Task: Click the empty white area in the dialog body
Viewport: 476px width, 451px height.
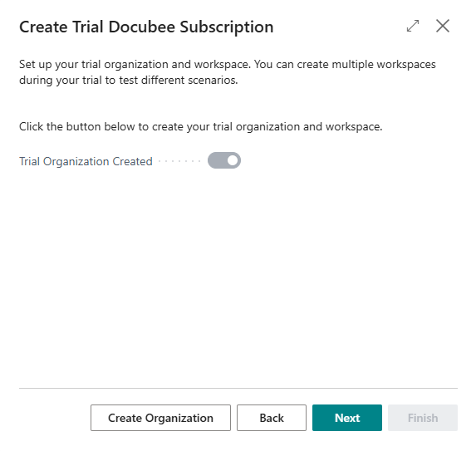Action: (x=238, y=273)
